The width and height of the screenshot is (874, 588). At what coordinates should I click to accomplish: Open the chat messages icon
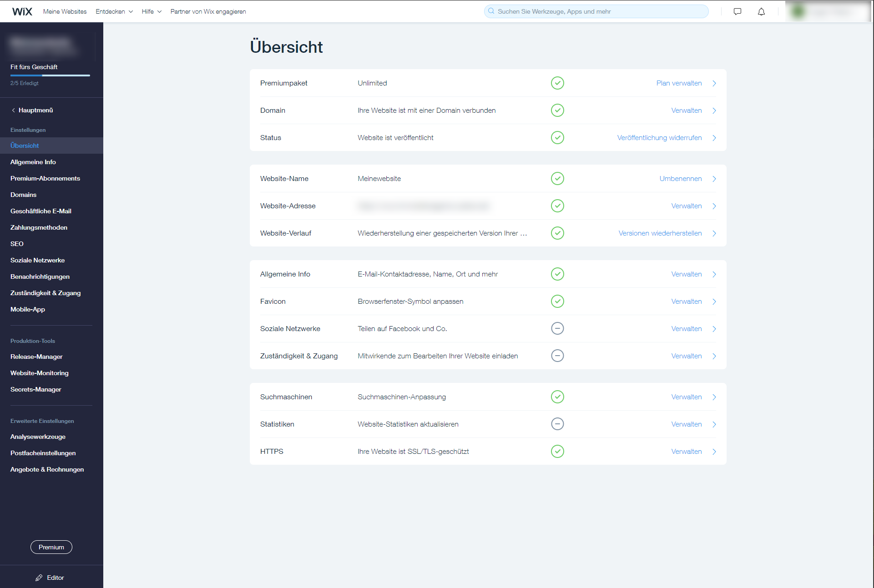tap(738, 11)
